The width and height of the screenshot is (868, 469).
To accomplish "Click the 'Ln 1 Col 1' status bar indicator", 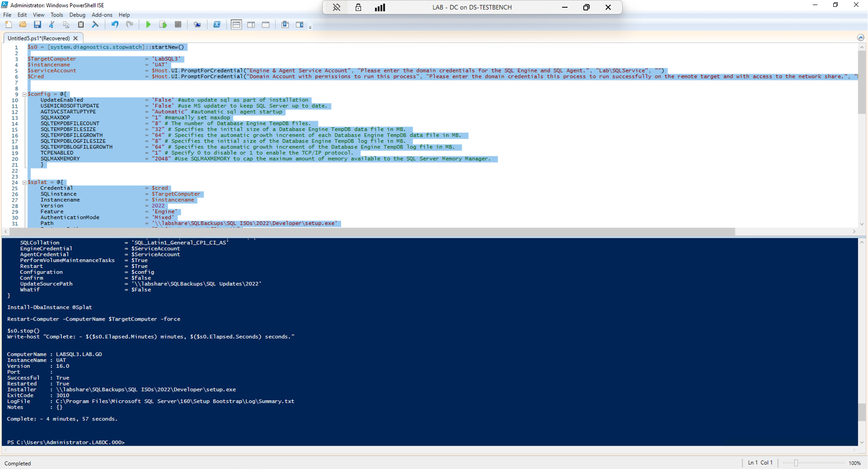I will coord(760,463).
